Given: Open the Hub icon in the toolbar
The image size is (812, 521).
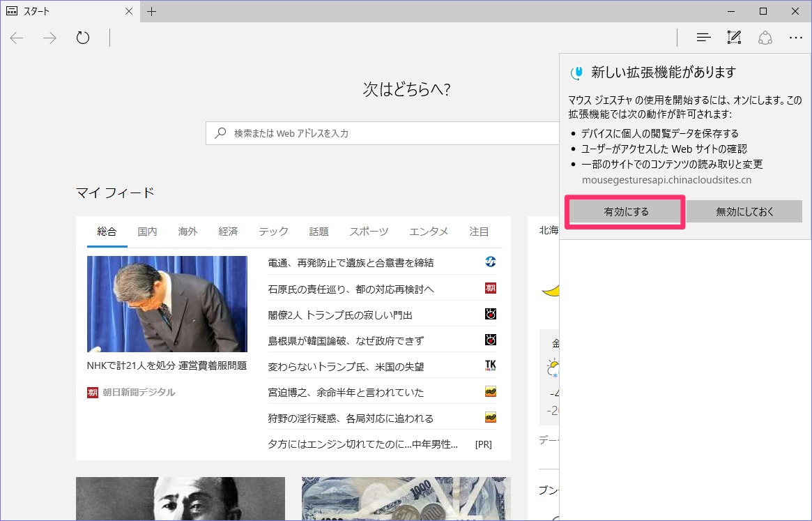Looking at the screenshot, I should click(703, 38).
